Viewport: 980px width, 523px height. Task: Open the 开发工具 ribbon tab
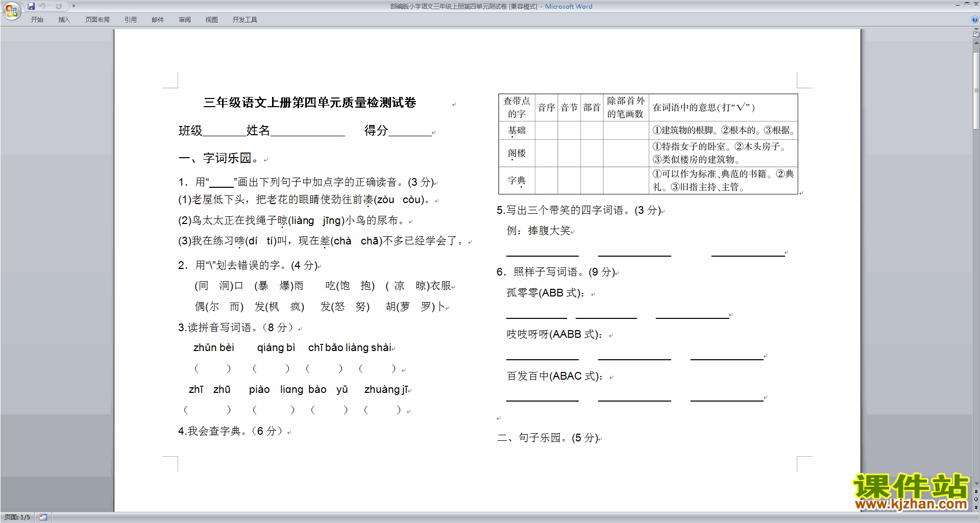tap(245, 20)
